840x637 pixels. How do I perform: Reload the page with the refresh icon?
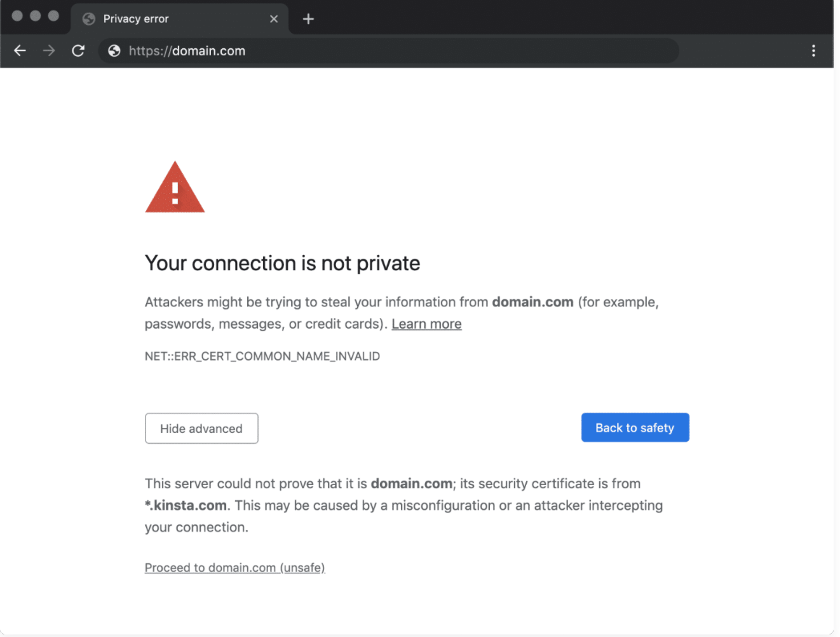[x=78, y=51]
